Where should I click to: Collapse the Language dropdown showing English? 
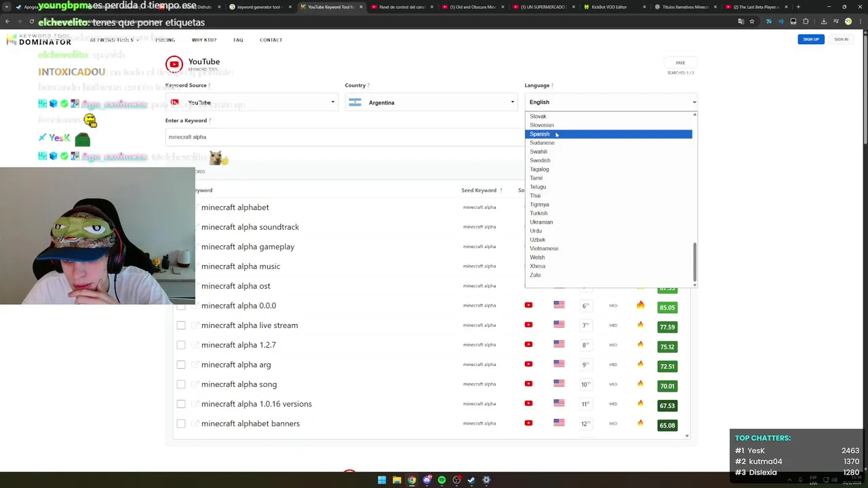[x=611, y=102]
